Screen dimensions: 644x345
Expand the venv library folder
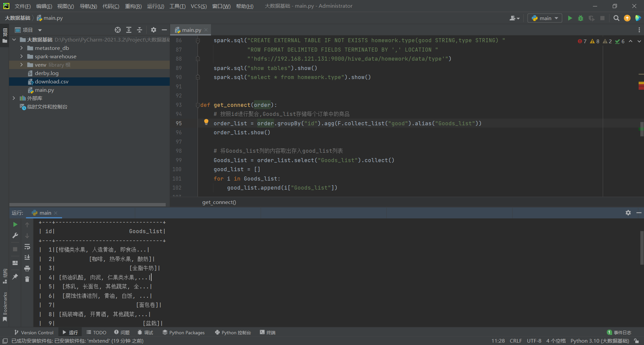click(21, 65)
